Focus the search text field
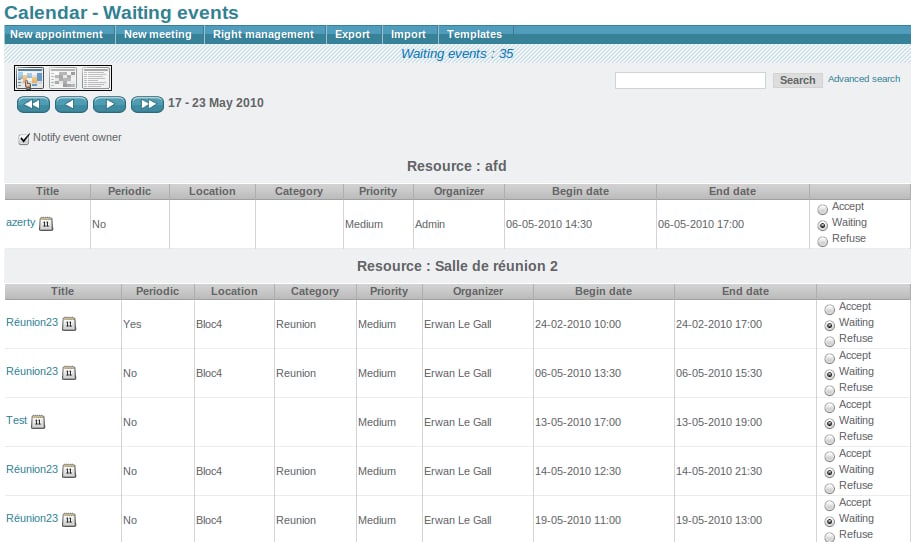 click(690, 80)
